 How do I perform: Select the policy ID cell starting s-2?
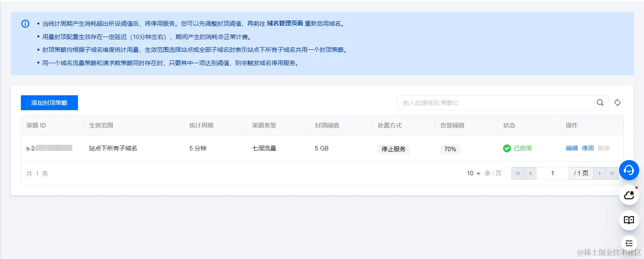pos(49,148)
